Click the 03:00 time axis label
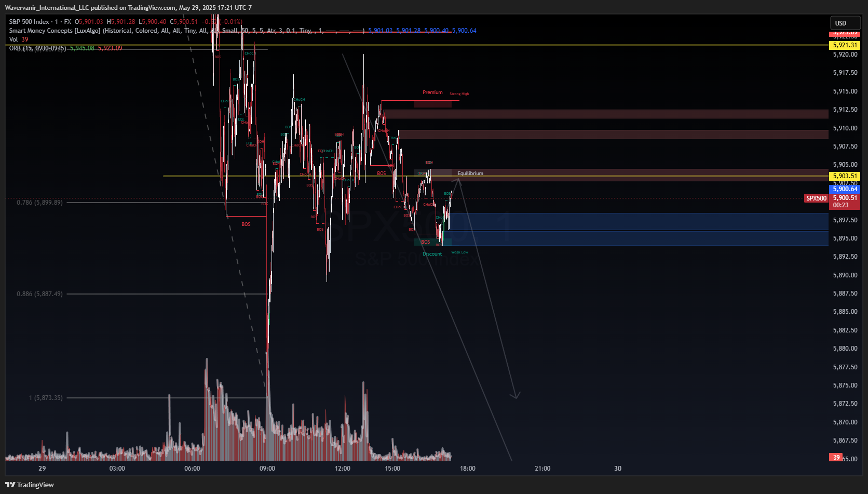The image size is (868, 494). [x=117, y=469]
